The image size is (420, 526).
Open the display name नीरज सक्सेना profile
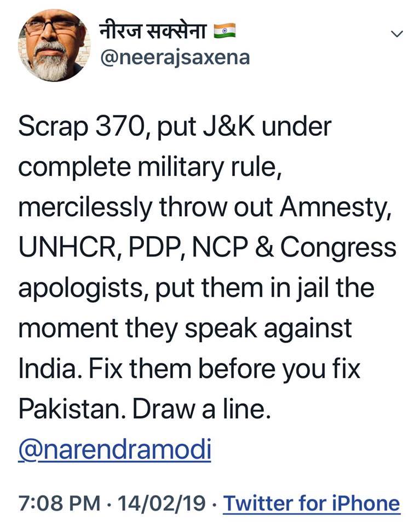tap(152, 32)
